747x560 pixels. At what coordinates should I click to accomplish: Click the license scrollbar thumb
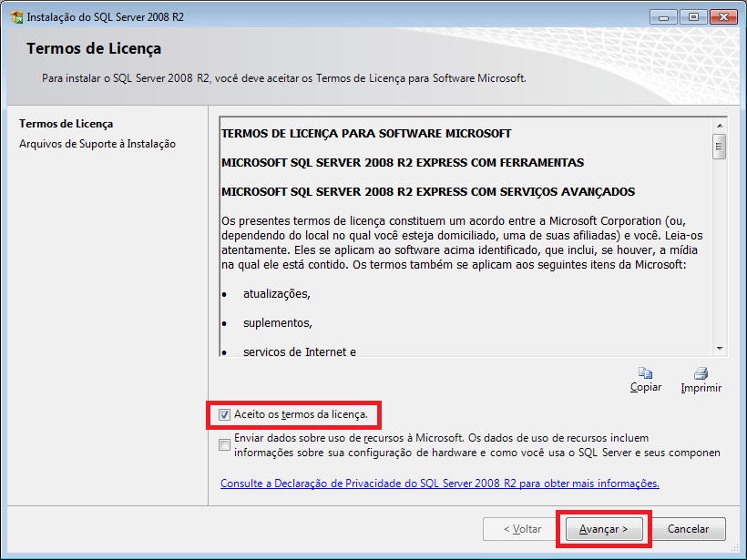pyautogui.click(x=720, y=147)
